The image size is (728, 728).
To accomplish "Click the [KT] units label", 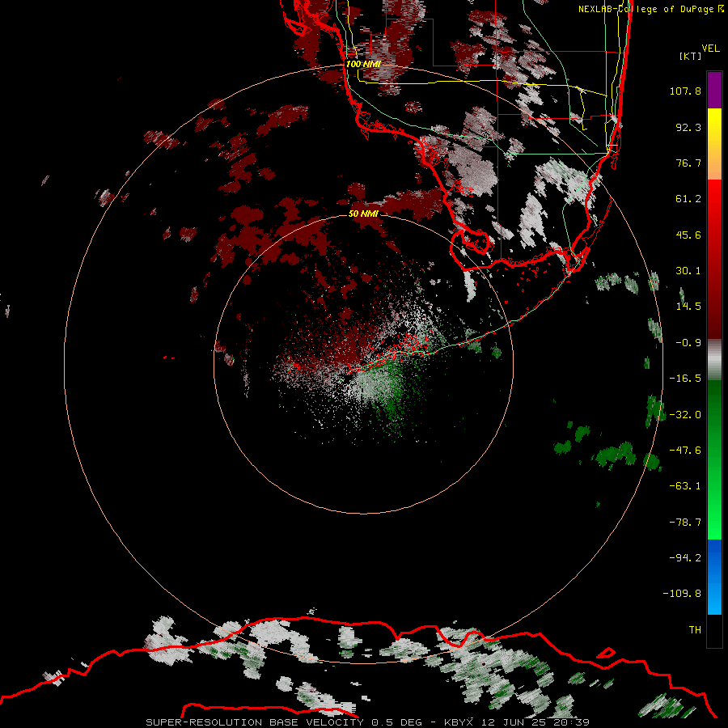I will (x=691, y=56).
